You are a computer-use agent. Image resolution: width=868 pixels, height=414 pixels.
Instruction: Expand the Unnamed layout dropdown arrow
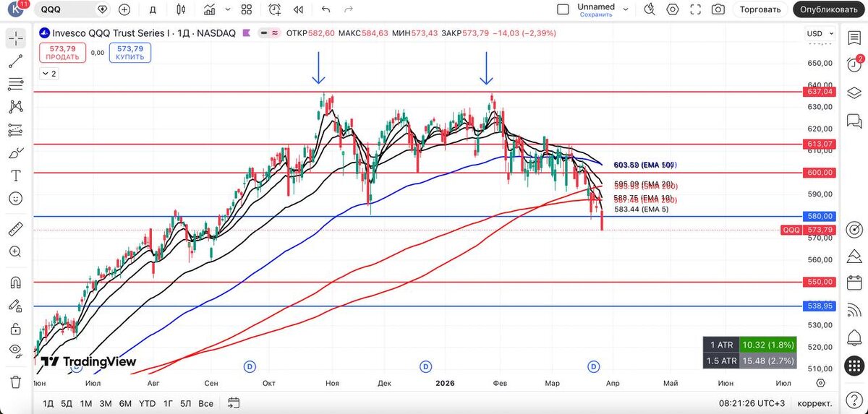coord(626,9)
